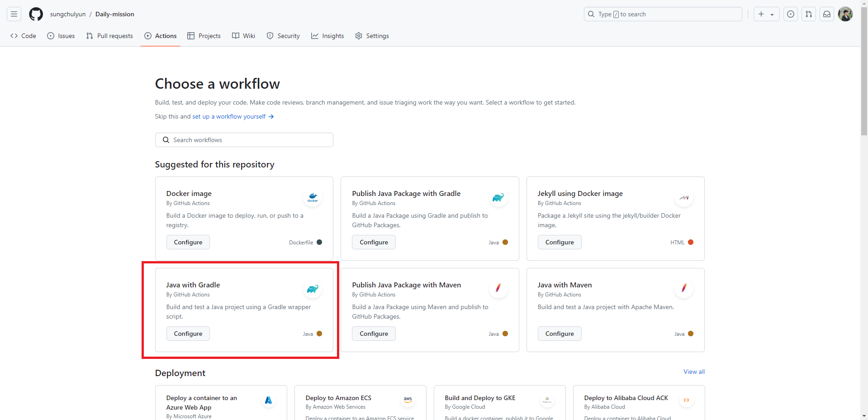
Task: Click the Deploy to Amazon ECS card title
Action: (x=338, y=398)
